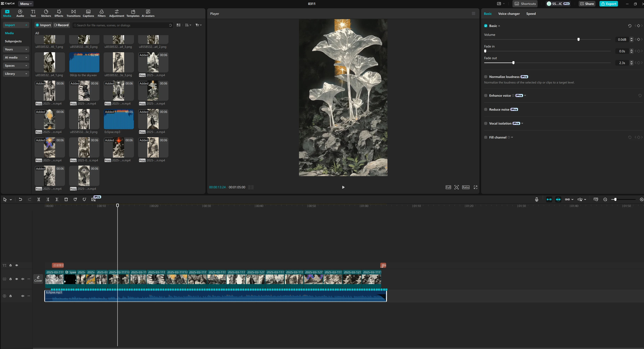Viewport: 644px width, 349px height.
Task: Open the Audio tab
Action: [x=20, y=14]
